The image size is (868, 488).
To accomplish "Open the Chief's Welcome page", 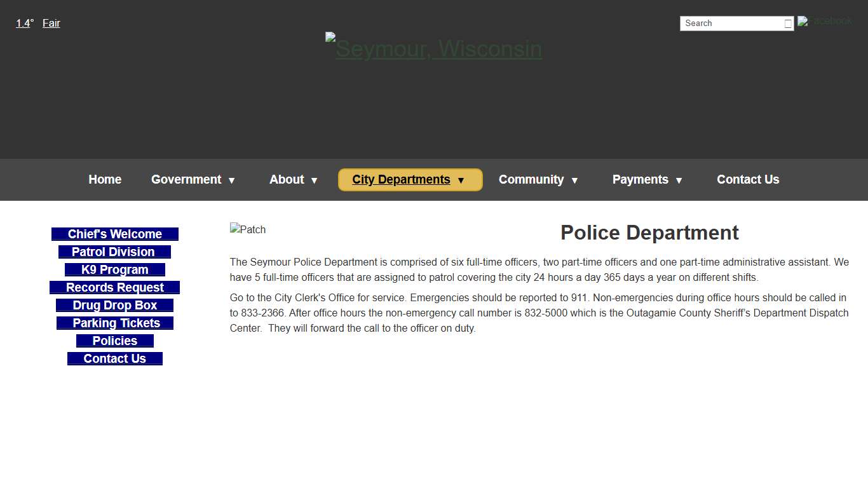I will tap(114, 234).
